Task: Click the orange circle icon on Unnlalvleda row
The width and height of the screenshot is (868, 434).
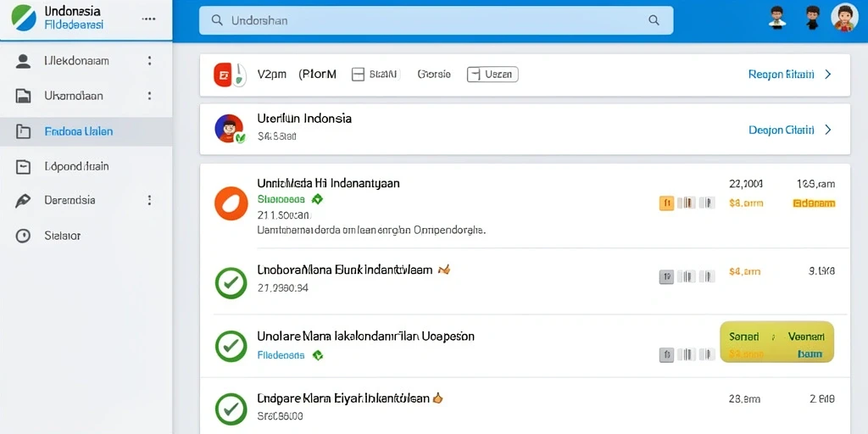Action: point(231,203)
